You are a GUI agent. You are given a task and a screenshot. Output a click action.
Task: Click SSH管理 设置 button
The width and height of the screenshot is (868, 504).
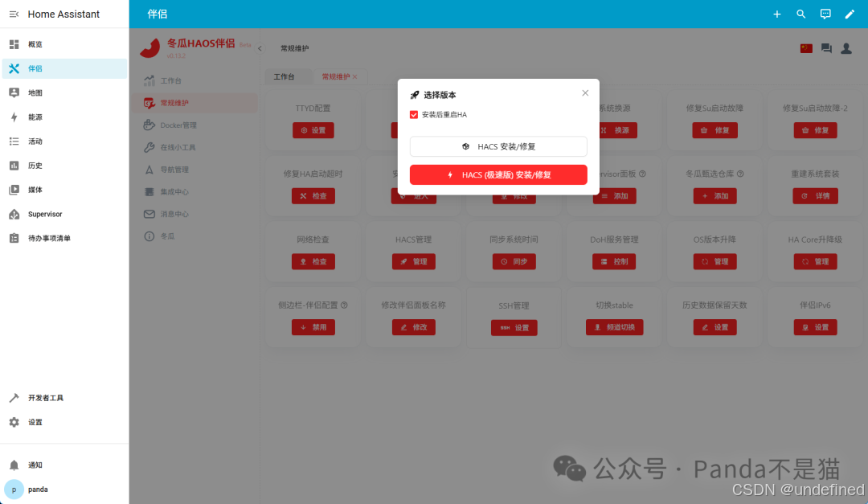514,328
